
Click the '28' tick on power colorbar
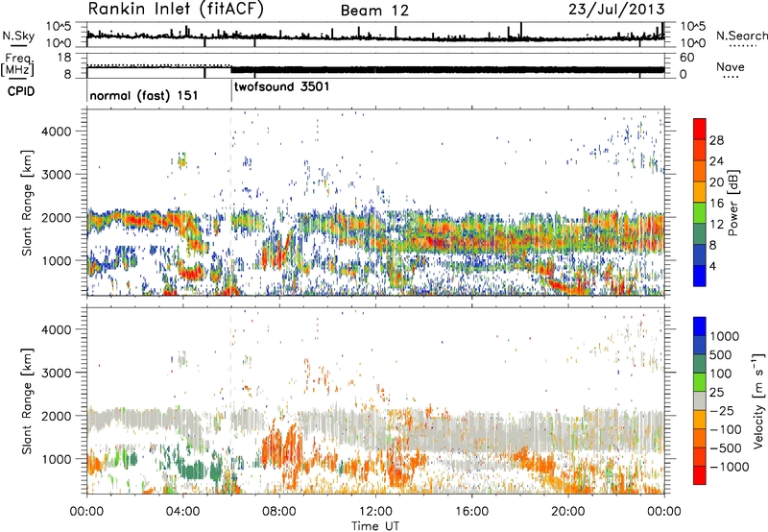(x=716, y=140)
